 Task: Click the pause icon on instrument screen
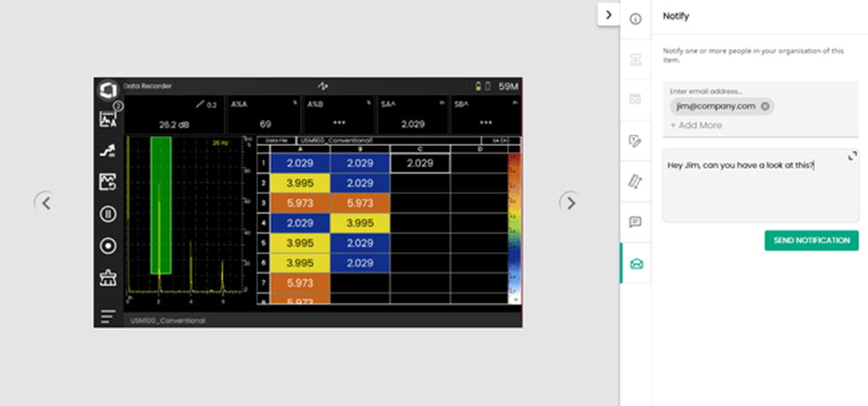click(x=109, y=214)
